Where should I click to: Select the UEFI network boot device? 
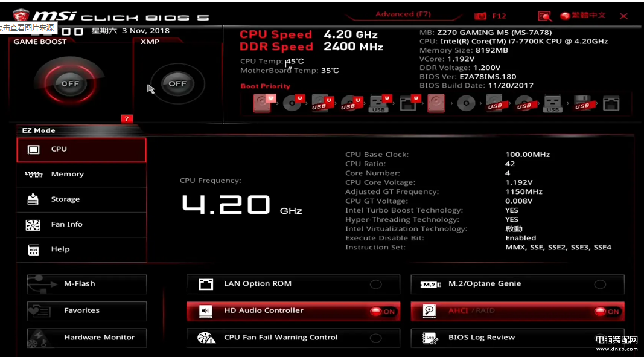coord(410,103)
